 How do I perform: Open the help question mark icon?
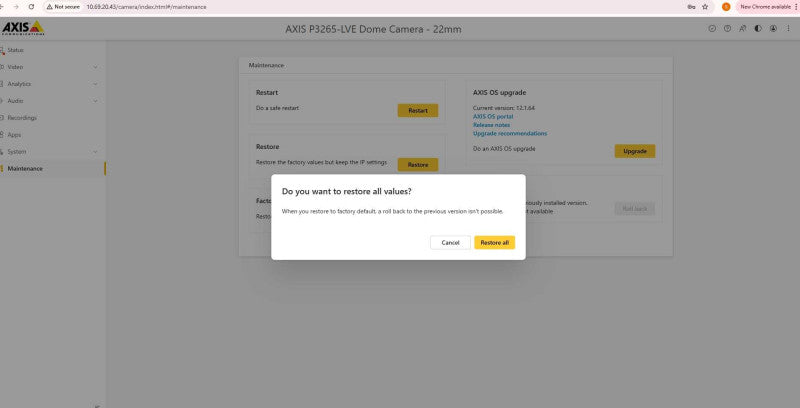[x=728, y=29]
